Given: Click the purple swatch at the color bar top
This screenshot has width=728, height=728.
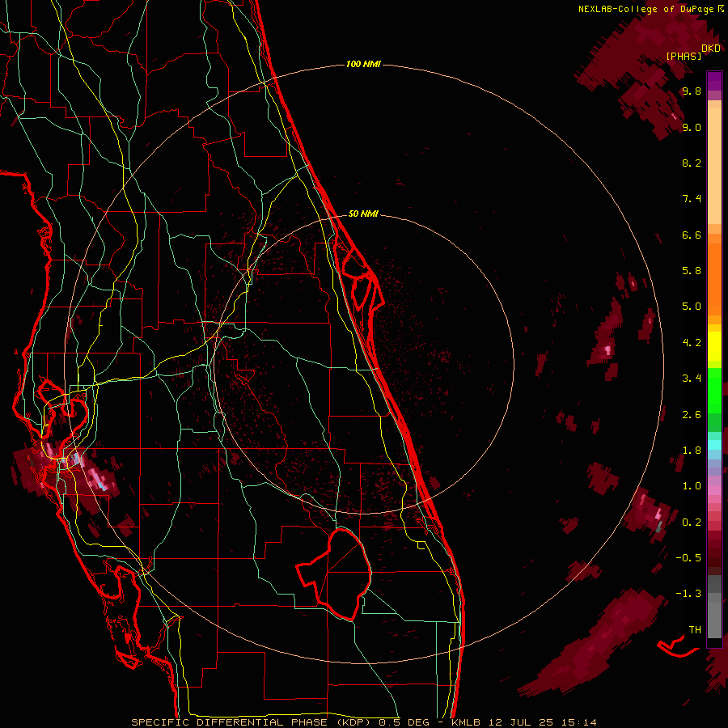Looking at the screenshot, I should click(x=714, y=81).
